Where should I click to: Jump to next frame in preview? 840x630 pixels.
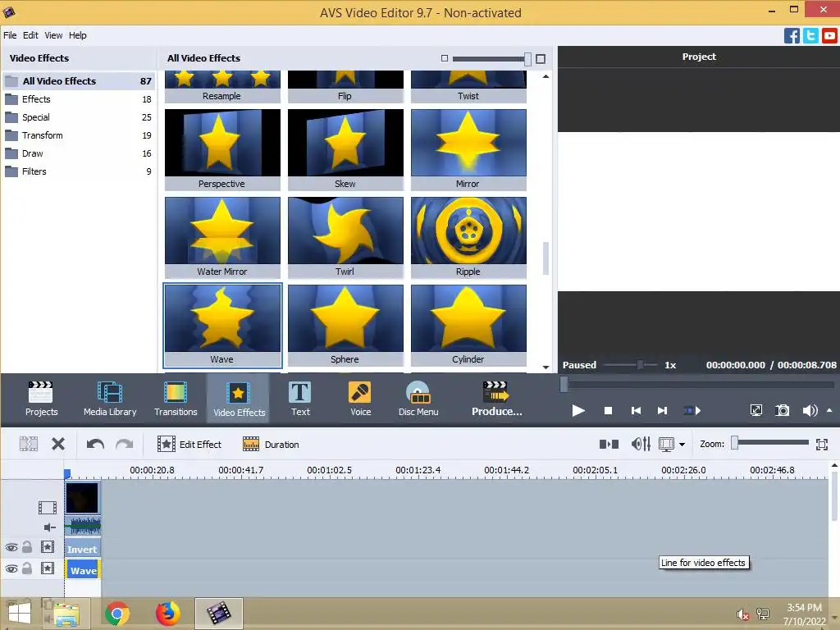pyautogui.click(x=663, y=411)
